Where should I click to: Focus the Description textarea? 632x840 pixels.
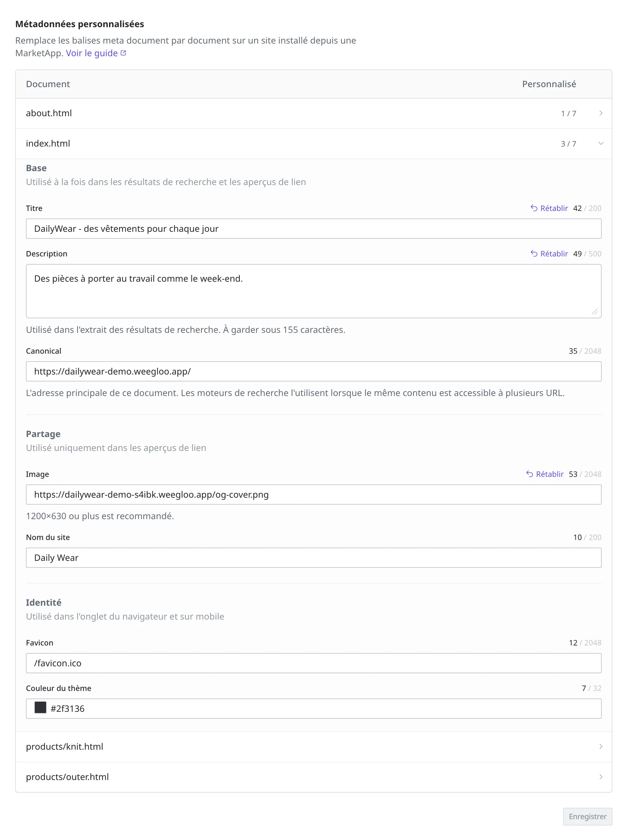pyautogui.click(x=313, y=291)
